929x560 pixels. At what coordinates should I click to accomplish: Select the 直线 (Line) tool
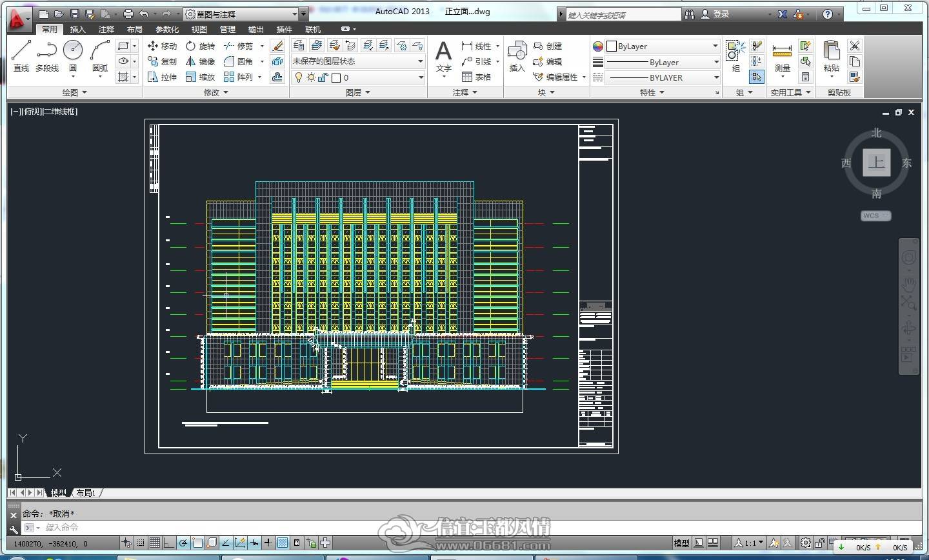coord(21,55)
